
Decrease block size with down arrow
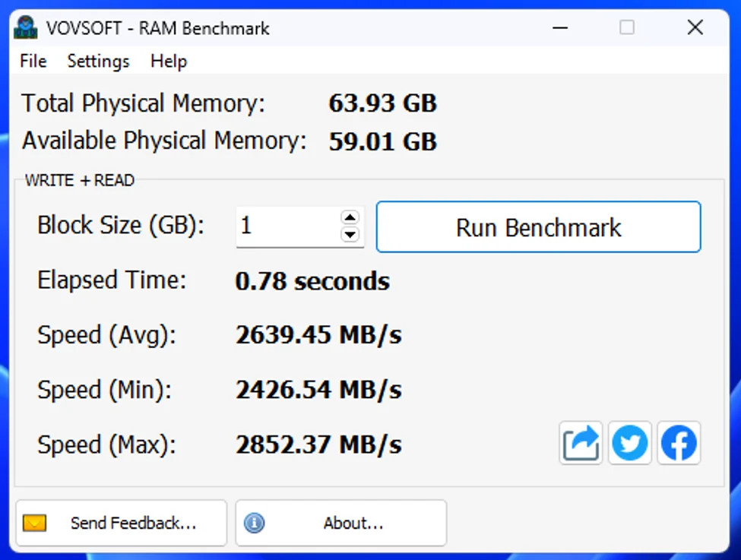tap(350, 234)
